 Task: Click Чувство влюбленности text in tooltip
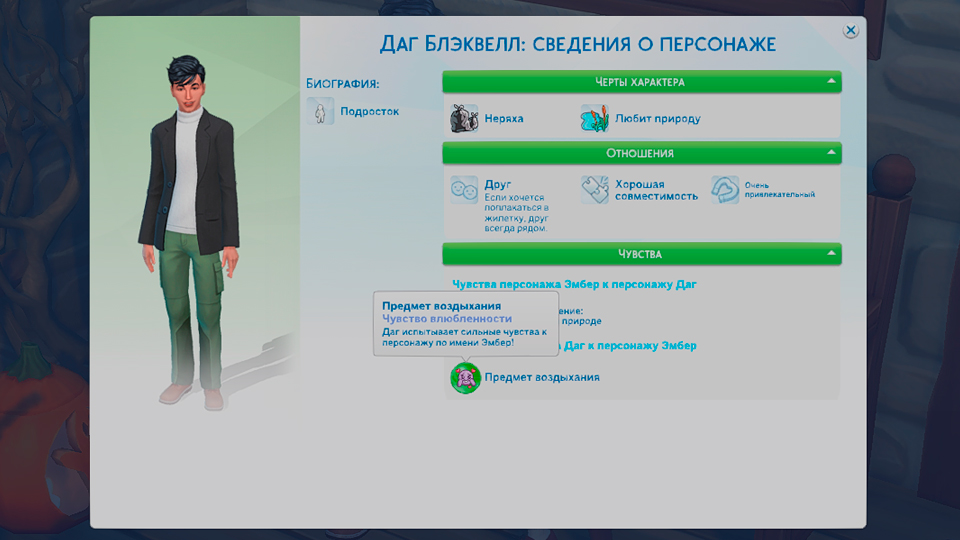pyautogui.click(x=447, y=318)
